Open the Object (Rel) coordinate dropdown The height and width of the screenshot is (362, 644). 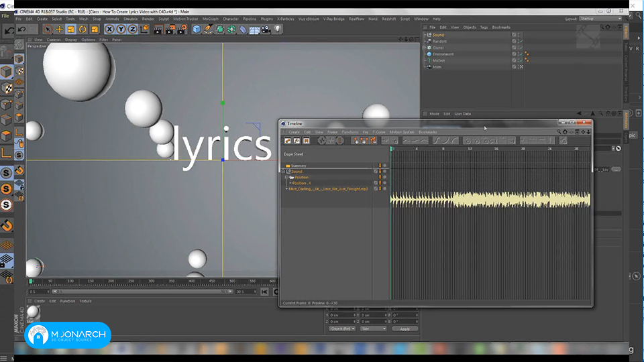point(342,328)
